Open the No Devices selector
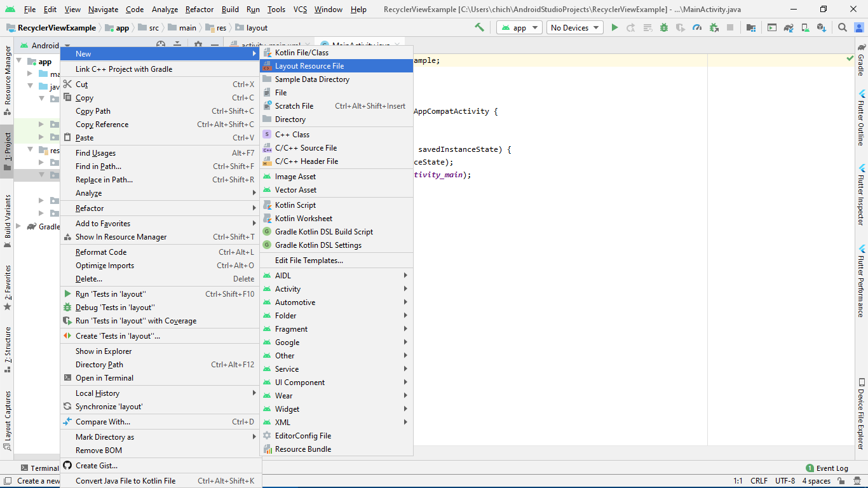Viewport: 868px width, 488px height. point(574,27)
